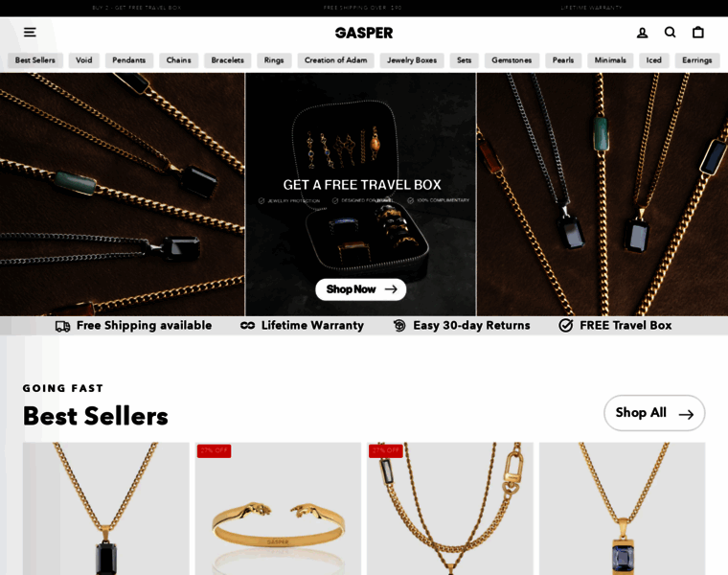The width and height of the screenshot is (728, 575).
Task: Open the account login icon
Action: pyautogui.click(x=642, y=33)
